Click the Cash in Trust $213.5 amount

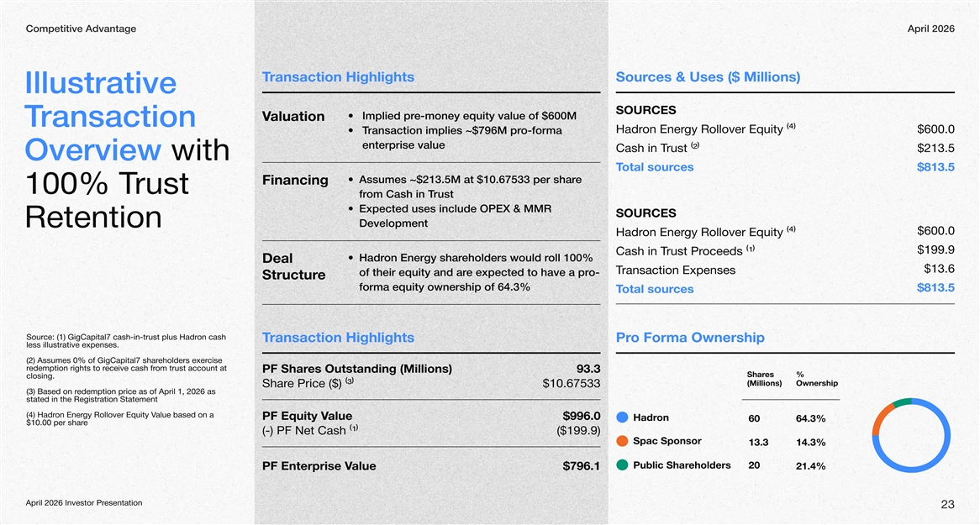point(935,149)
